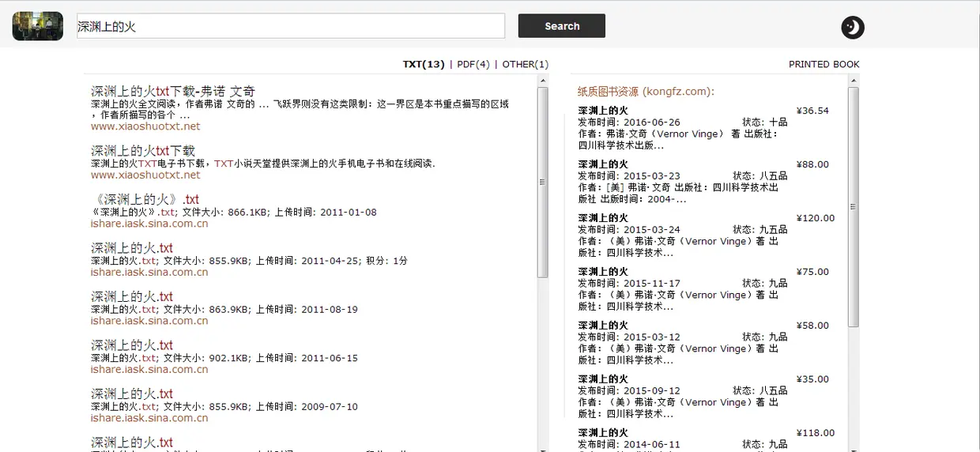
Task: Click up arrow of TXT results scrollbar
Action: (542, 80)
